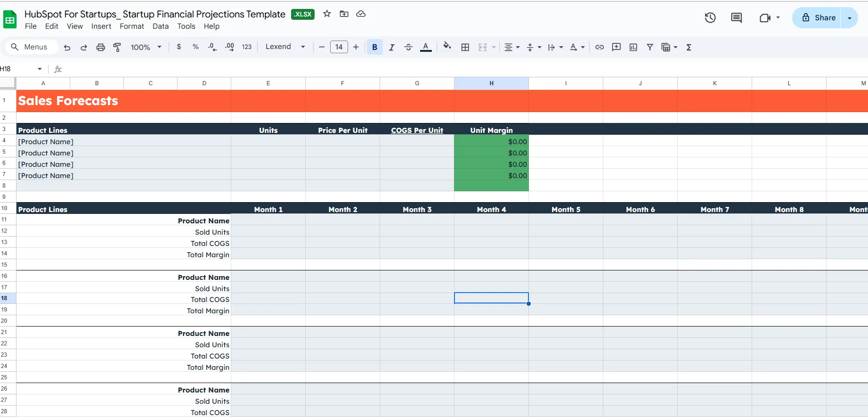Open the Edit menu
This screenshot has width=868, height=417.
tap(52, 26)
